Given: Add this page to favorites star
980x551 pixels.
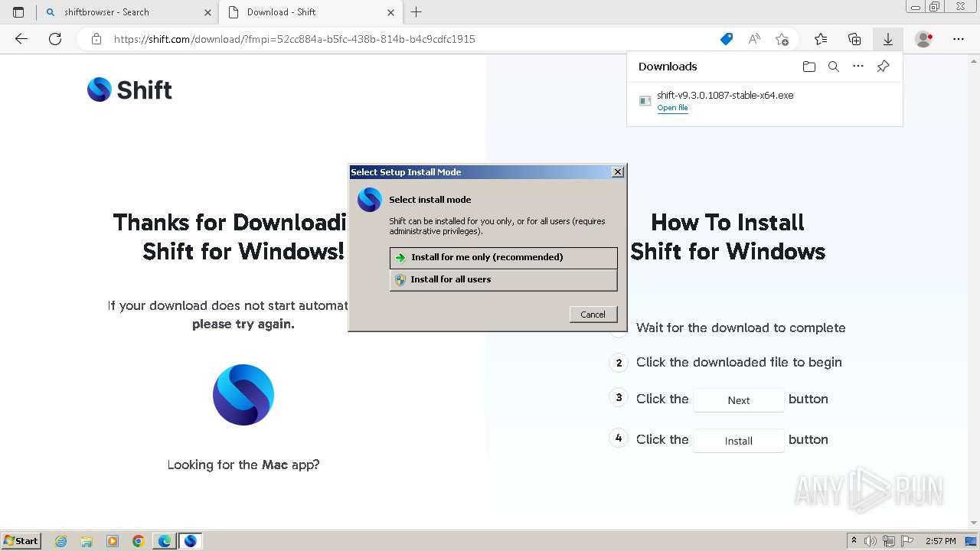Looking at the screenshot, I should (782, 39).
